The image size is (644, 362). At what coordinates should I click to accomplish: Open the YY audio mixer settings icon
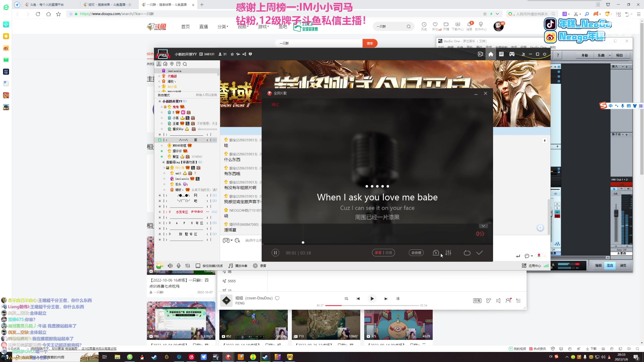pos(188,266)
